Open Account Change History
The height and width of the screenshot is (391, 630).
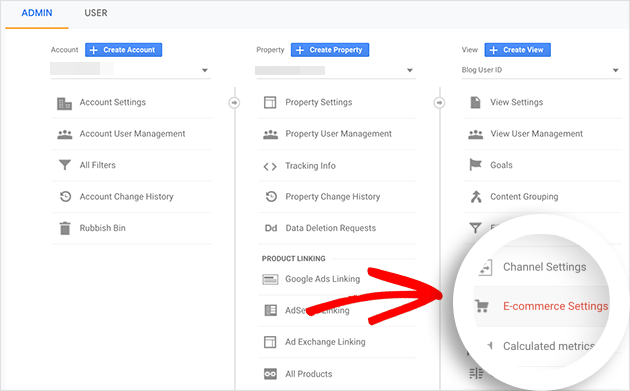pyautogui.click(x=127, y=197)
